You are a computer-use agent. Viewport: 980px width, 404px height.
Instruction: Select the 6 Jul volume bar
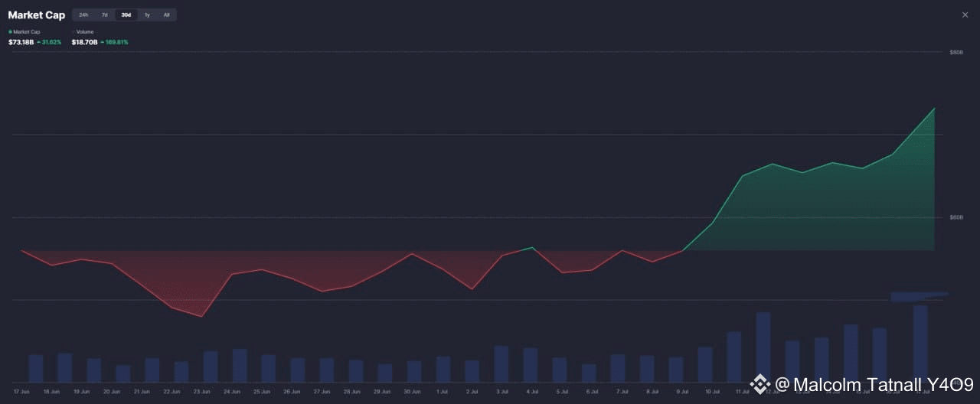(x=589, y=373)
